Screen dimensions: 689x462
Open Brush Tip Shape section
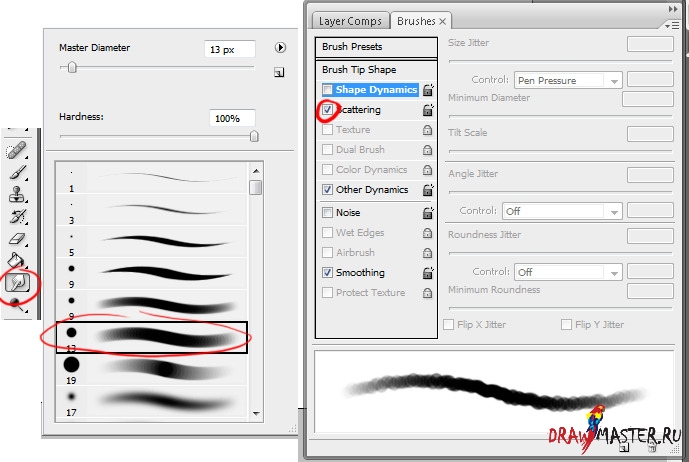[376, 70]
